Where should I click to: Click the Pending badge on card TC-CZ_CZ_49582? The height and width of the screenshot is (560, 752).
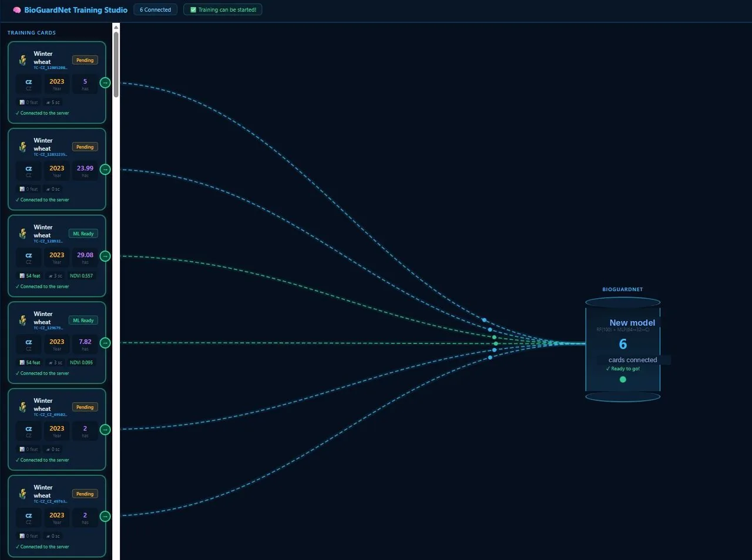(x=85, y=407)
